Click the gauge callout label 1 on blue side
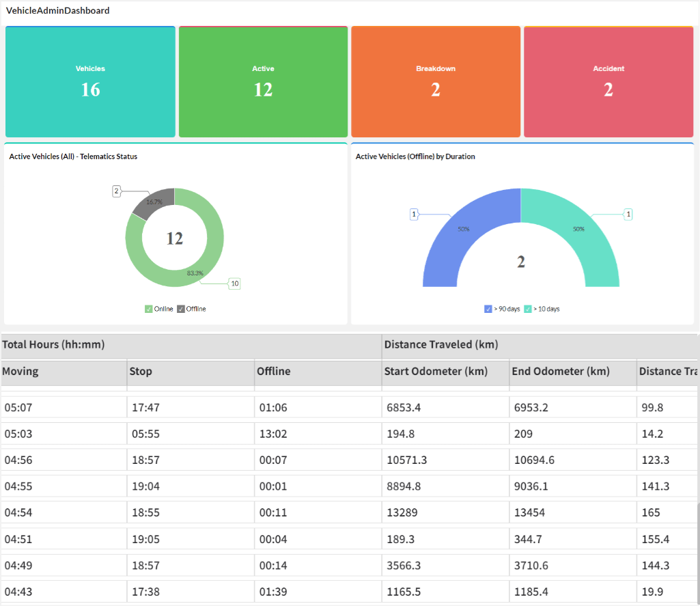Viewport: 700px width, 606px height. [414, 215]
